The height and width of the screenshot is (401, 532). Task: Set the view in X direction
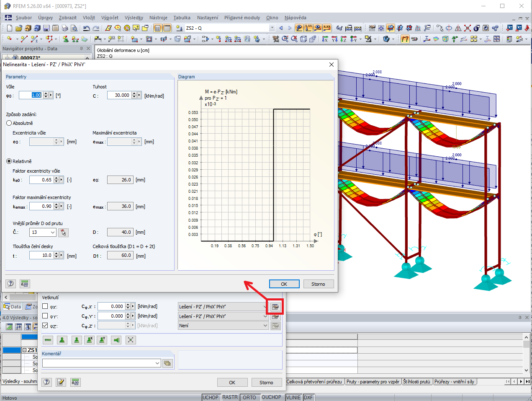click(x=325, y=39)
